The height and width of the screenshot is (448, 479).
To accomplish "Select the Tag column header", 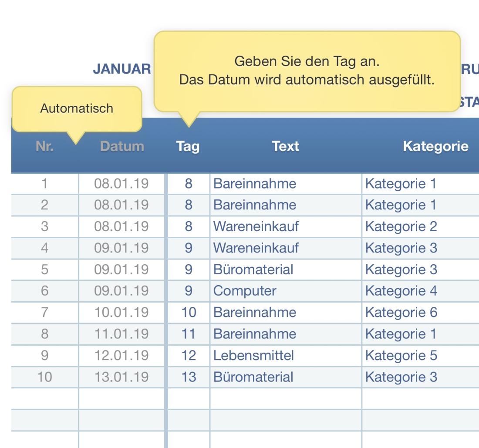I will 188,146.
